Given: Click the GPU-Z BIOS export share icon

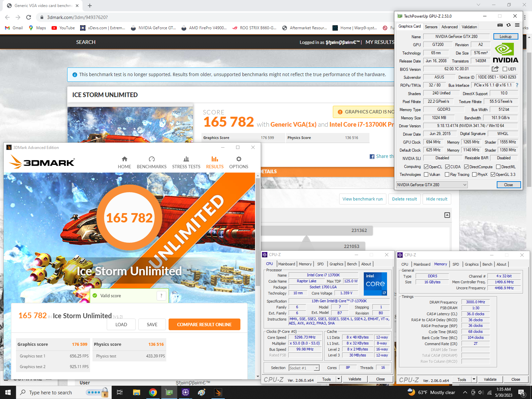Looking at the screenshot, I should click(x=495, y=69).
